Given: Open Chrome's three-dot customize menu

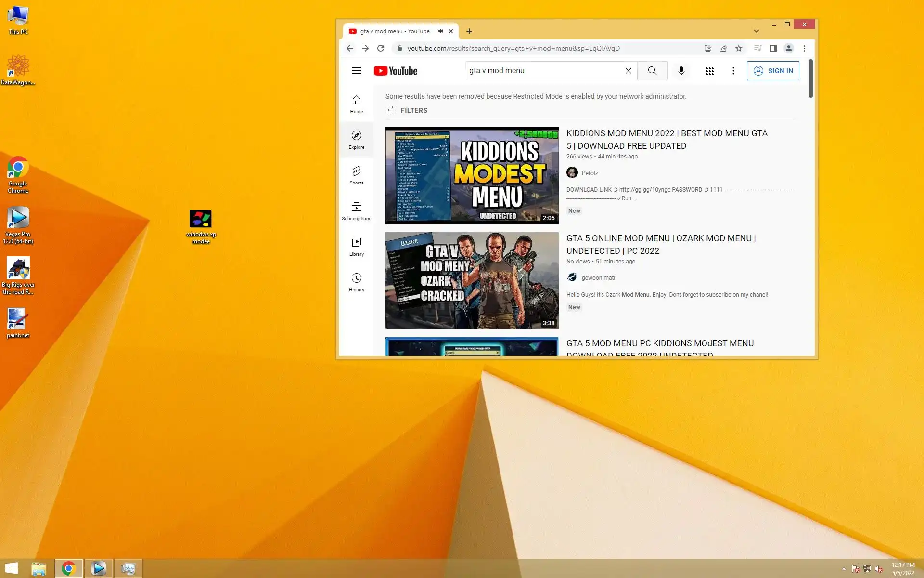Looking at the screenshot, I should pos(804,48).
